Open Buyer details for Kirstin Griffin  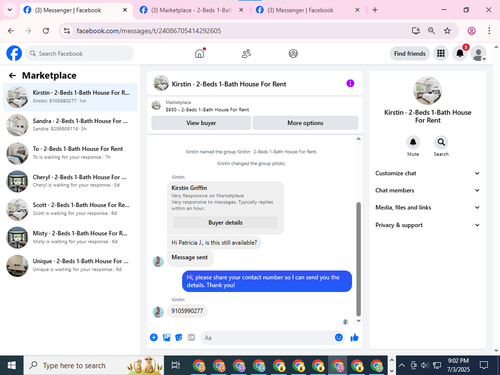[225, 223]
